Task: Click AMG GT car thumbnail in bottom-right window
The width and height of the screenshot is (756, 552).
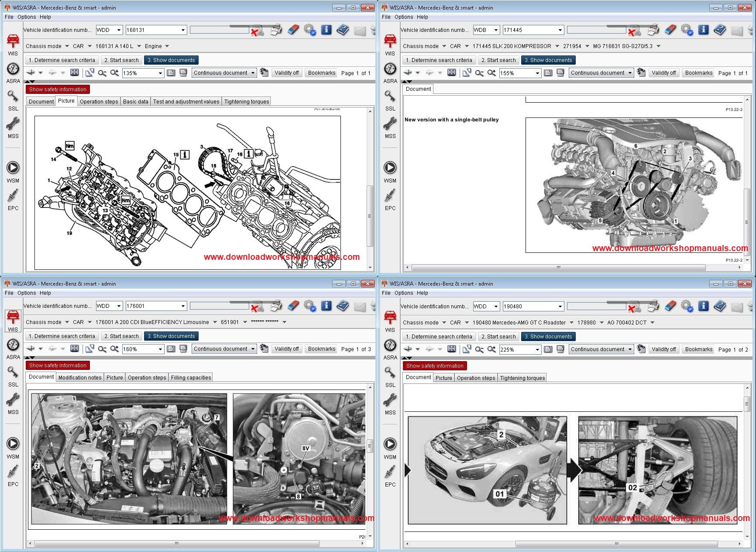Action: pos(487,470)
